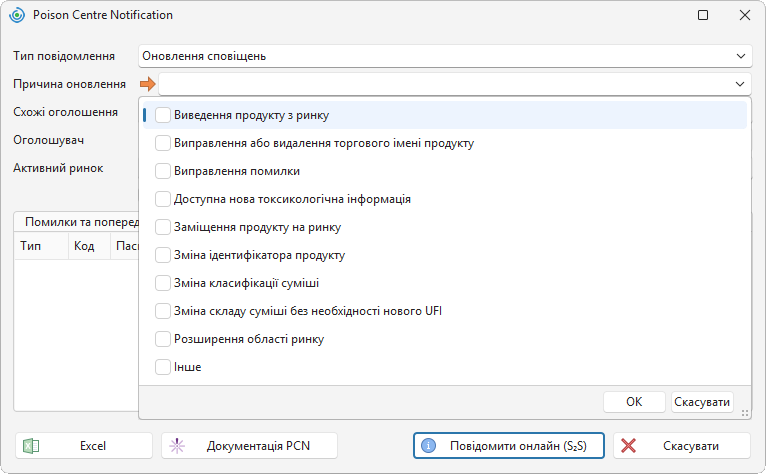766x474 pixels.
Task: Confirm selection with OK button
Action: [x=634, y=402]
